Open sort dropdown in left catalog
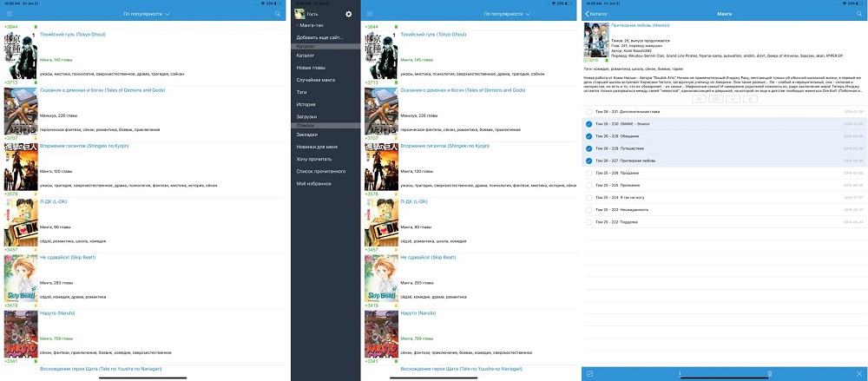Image resolution: width=868 pixels, height=381 pixels. (x=146, y=14)
